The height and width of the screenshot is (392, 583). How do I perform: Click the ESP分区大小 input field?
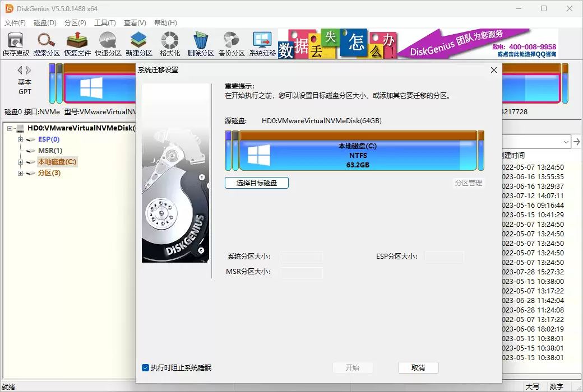pyautogui.click(x=445, y=256)
